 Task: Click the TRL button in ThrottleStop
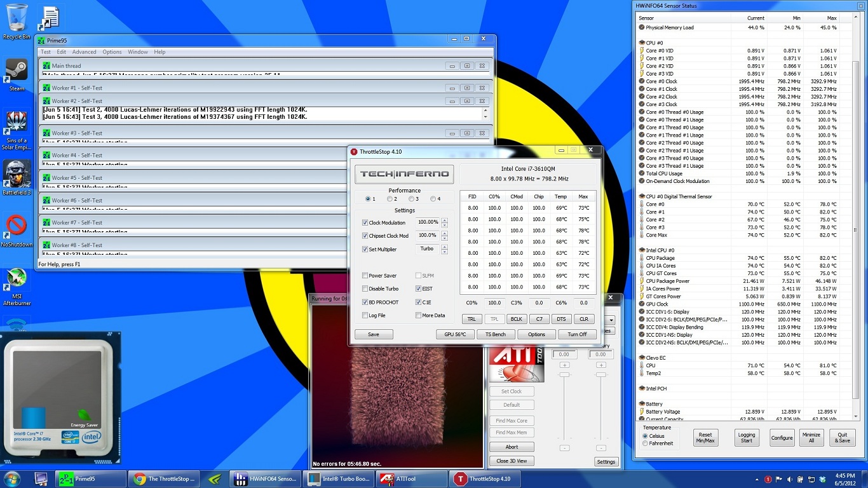[x=471, y=319]
